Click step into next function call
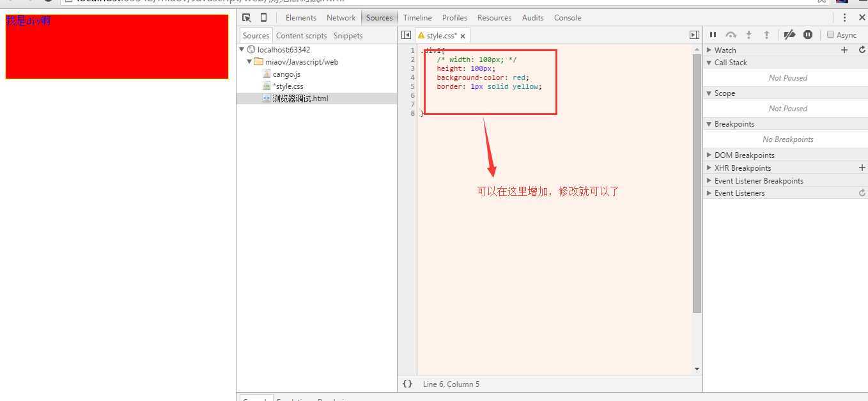Screen dimensions: 868x401 (748, 35)
